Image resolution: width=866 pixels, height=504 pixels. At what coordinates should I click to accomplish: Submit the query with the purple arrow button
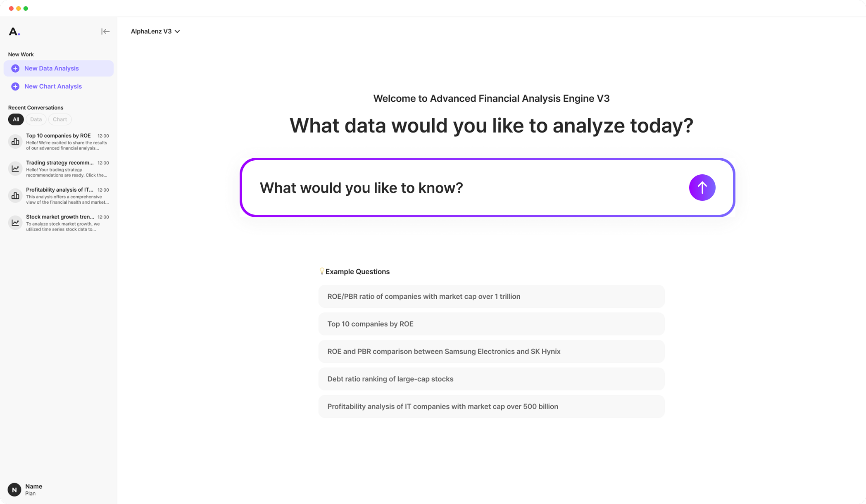point(702,188)
